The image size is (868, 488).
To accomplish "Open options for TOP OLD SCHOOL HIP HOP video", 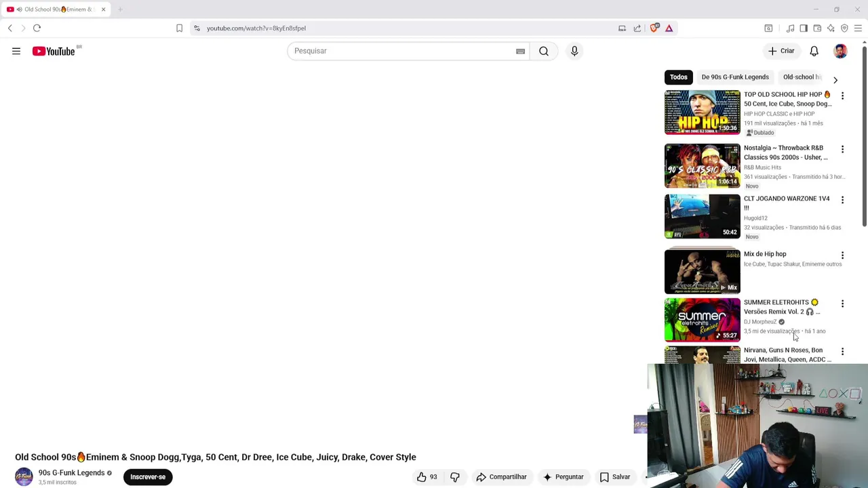I will (842, 96).
